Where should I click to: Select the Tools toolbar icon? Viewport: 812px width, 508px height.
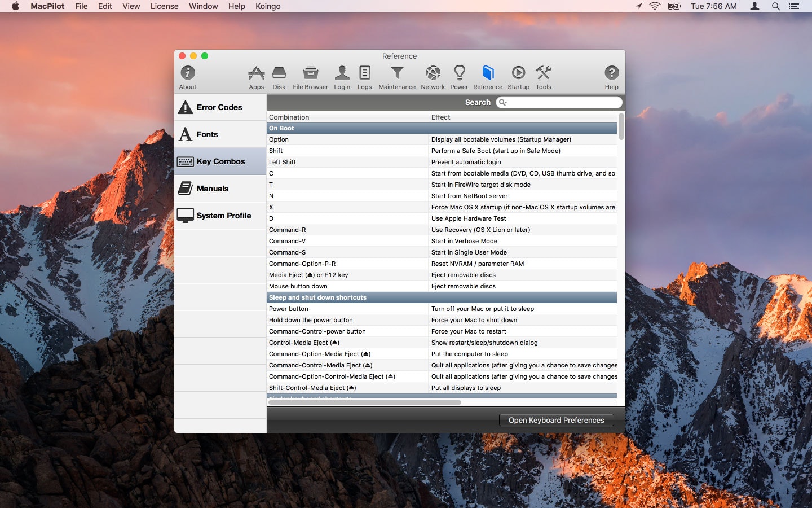click(x=543, y=77)
